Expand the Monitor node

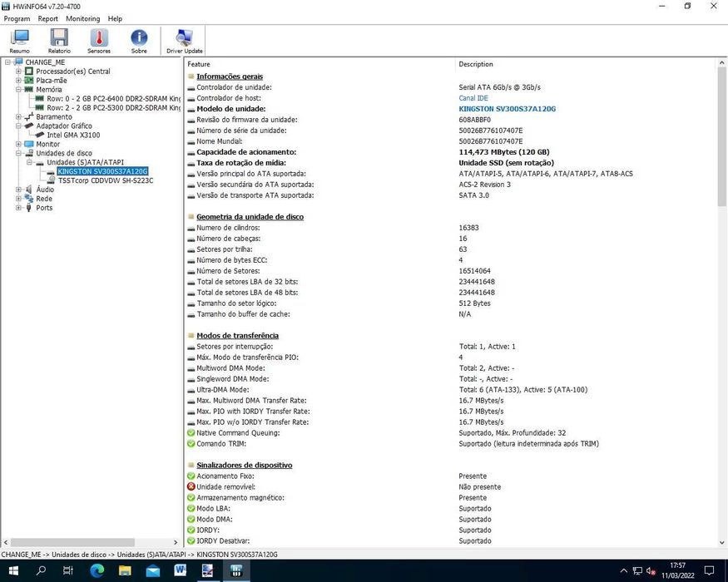(x=18, y=144)
